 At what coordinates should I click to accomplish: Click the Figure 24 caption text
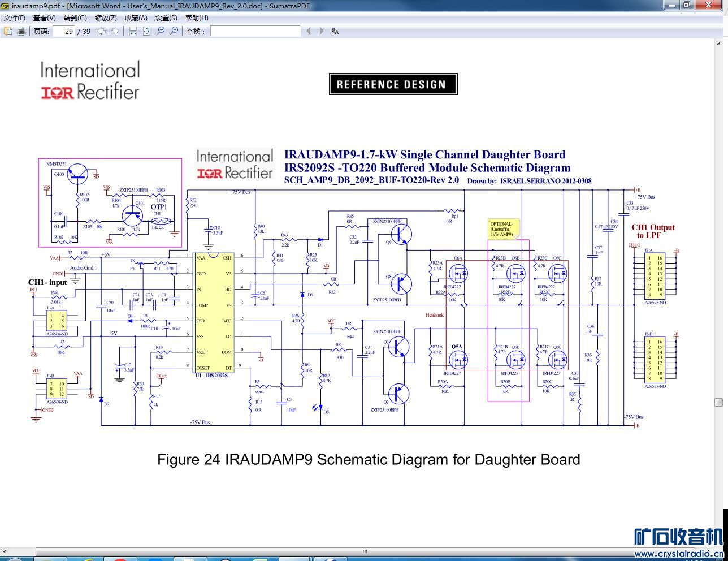(369, 459)
